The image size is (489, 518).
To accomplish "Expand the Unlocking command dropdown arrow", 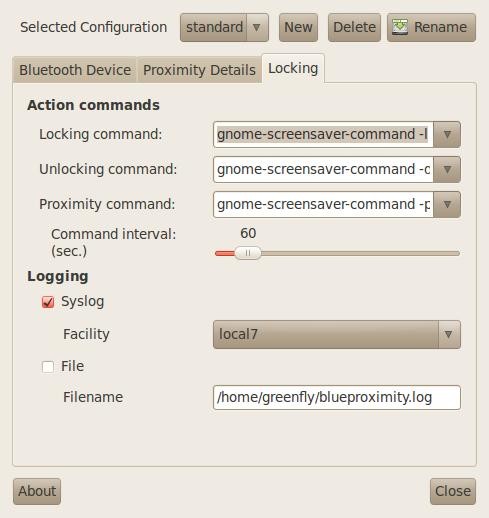I will pos(447,169).
